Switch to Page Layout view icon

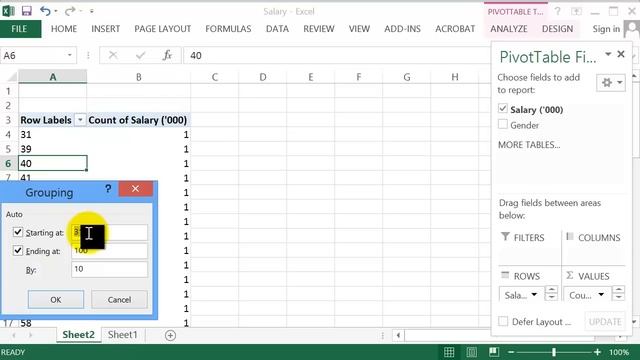tap(471, 352)
